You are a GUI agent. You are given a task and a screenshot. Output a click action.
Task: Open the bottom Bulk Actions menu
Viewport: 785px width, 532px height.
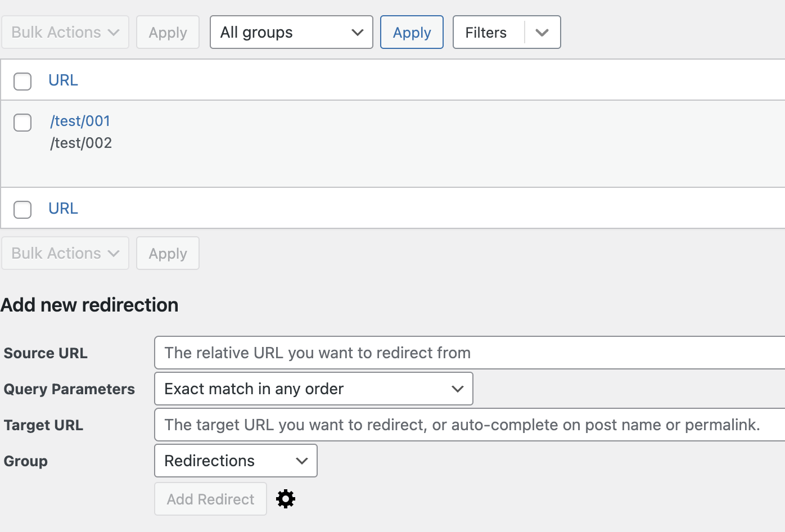(x=65, y=254)
